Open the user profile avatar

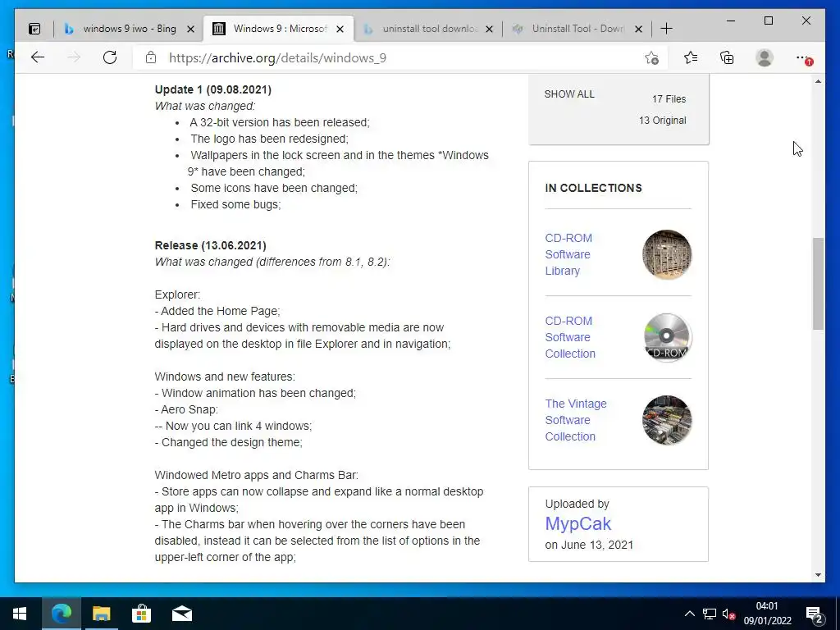point(765,57)
